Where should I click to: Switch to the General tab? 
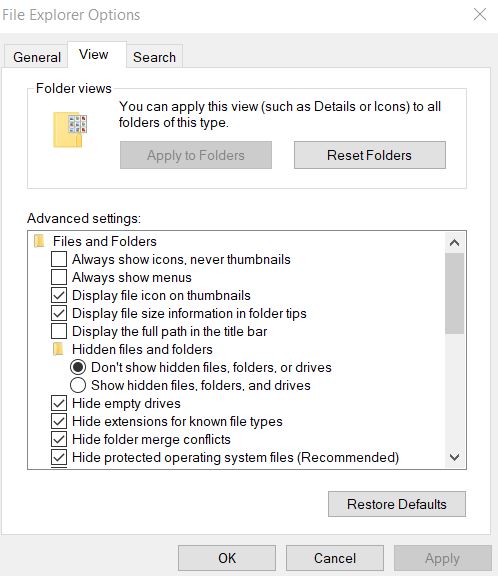[x=37, y=57]
